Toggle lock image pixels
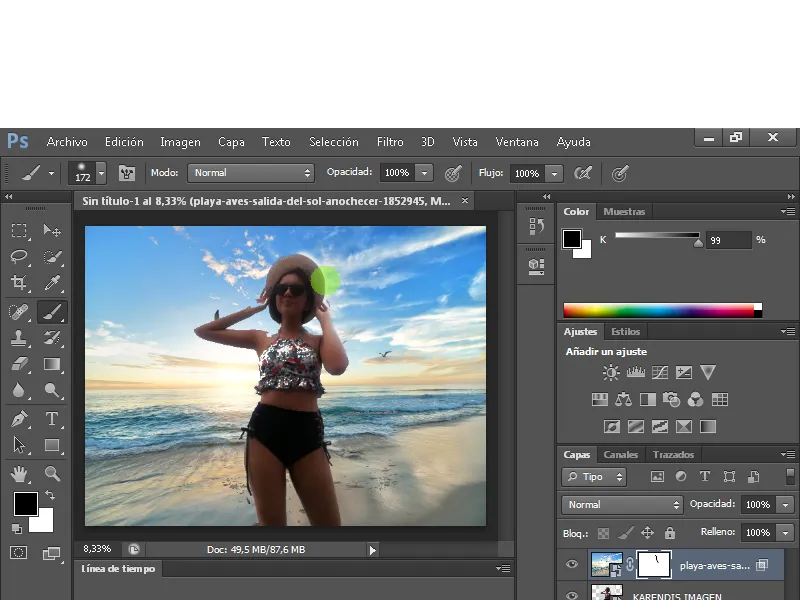The image size is (800, 600). (x=626, y=533)
